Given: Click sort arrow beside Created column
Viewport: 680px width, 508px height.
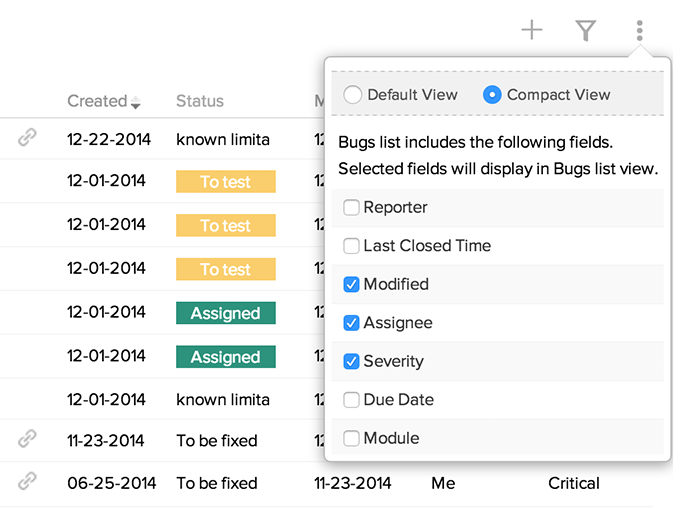Looking at the screenshot, I should (136, 103).
